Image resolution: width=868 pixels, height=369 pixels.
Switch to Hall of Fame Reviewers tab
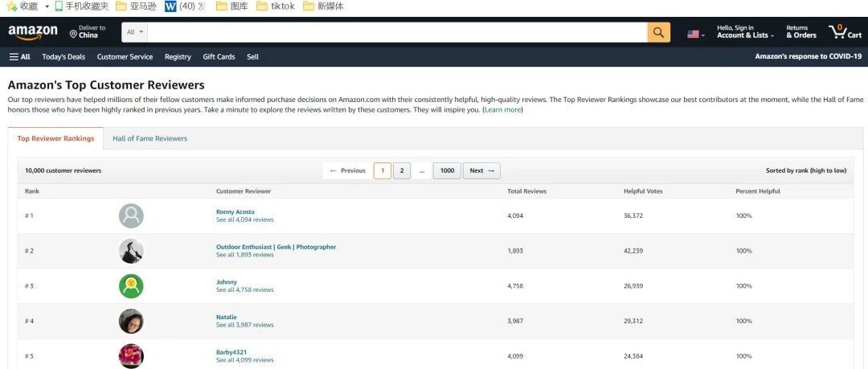tap(150, 138)
